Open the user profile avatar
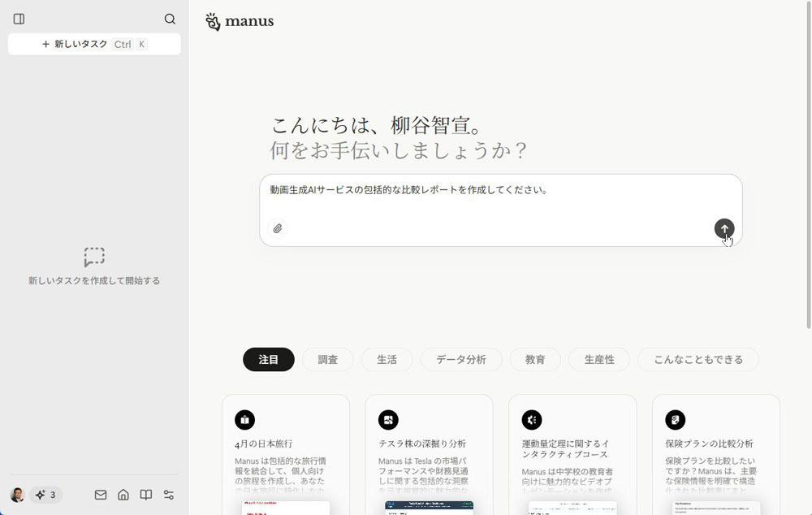The height and width of the screenshot is (515, 812). click(17, 495)
